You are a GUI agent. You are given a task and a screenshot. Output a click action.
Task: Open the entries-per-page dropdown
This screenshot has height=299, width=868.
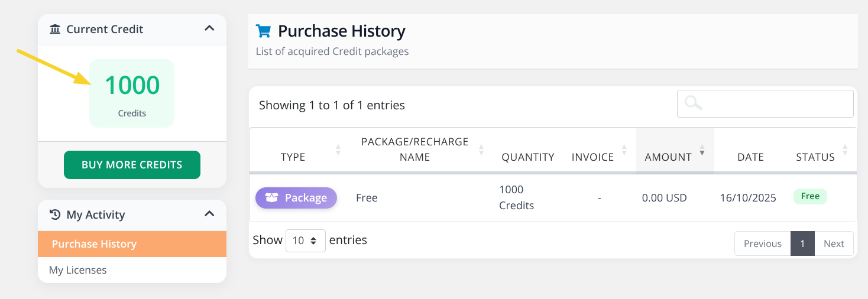(305, 240)
